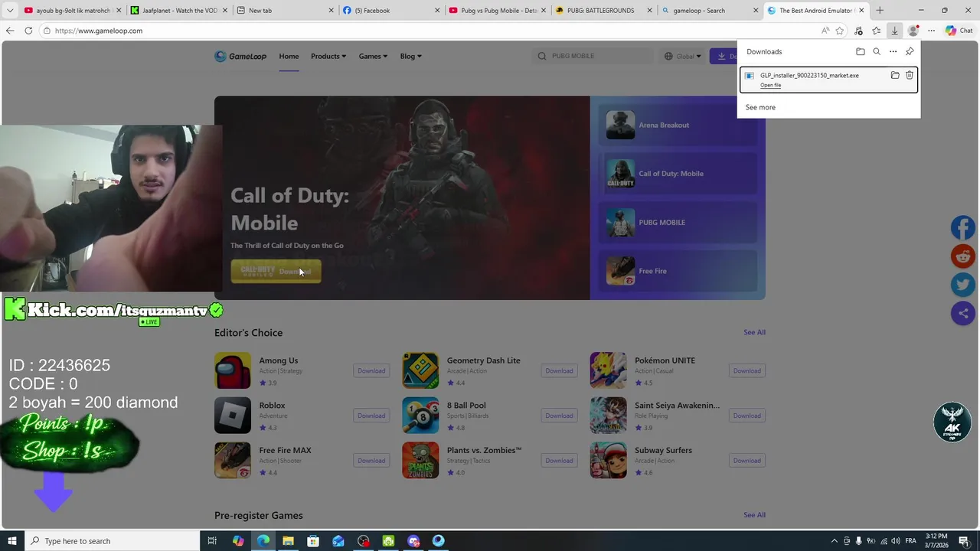Image resolution: width=980 pixels, height=551 pixels.
Task: Click Call of Duty Mobile Download button
Action: (276, 272)
